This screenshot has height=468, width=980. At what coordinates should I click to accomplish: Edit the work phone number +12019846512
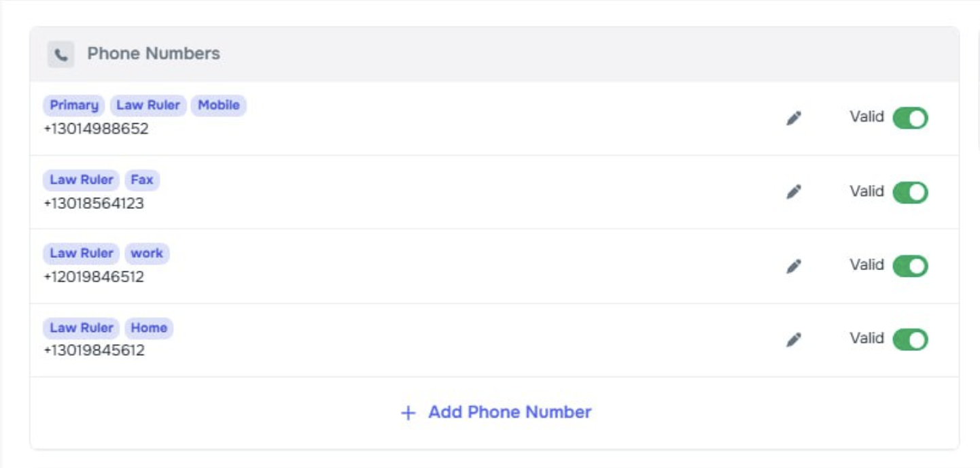click(x=792, y=266)
